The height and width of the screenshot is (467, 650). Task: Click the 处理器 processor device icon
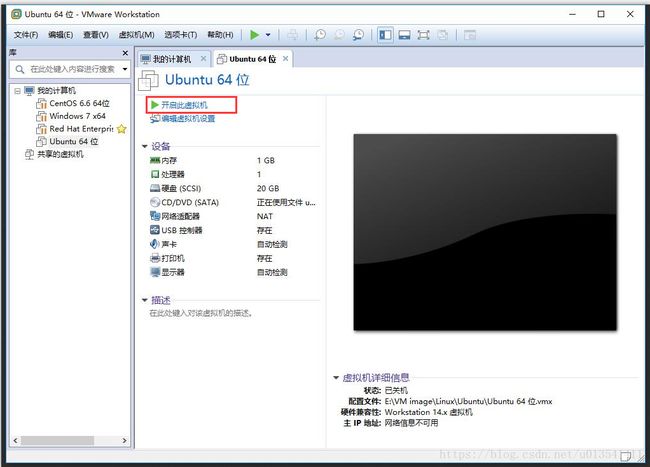(x=155, y=174)
